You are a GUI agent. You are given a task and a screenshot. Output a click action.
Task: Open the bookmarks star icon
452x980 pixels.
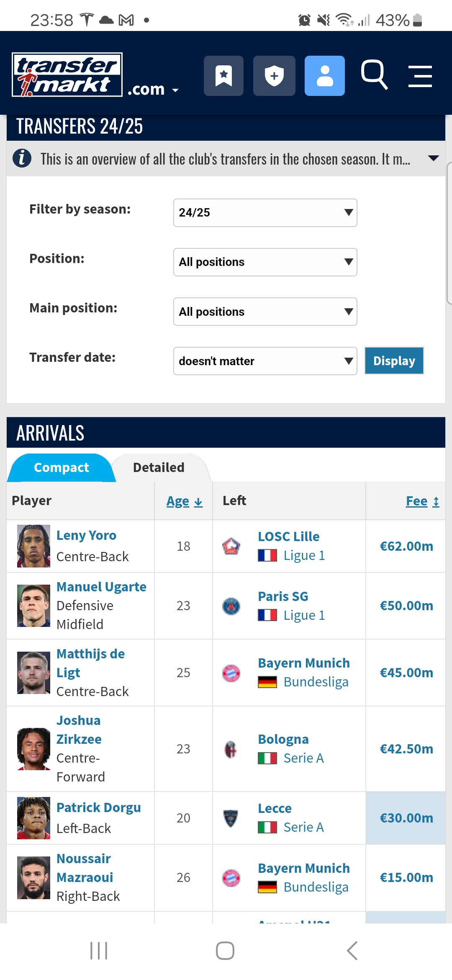point(223,76)
